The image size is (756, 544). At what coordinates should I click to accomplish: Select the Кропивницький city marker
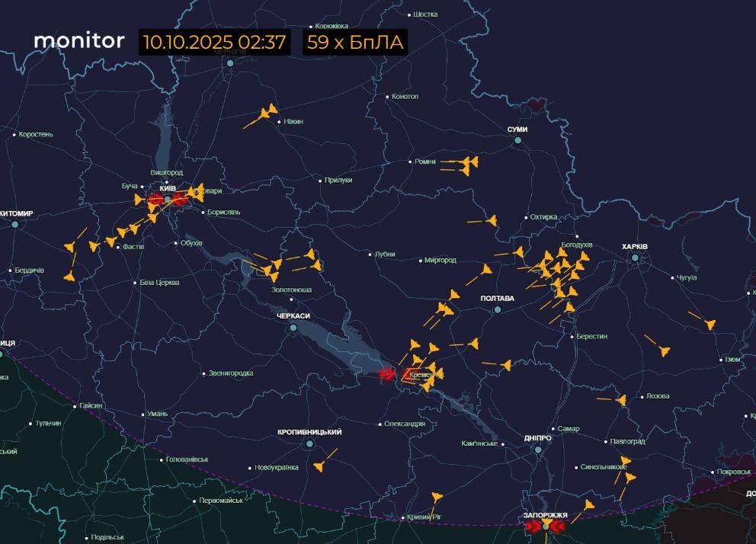pyautogui.click(x=309, y=443)
